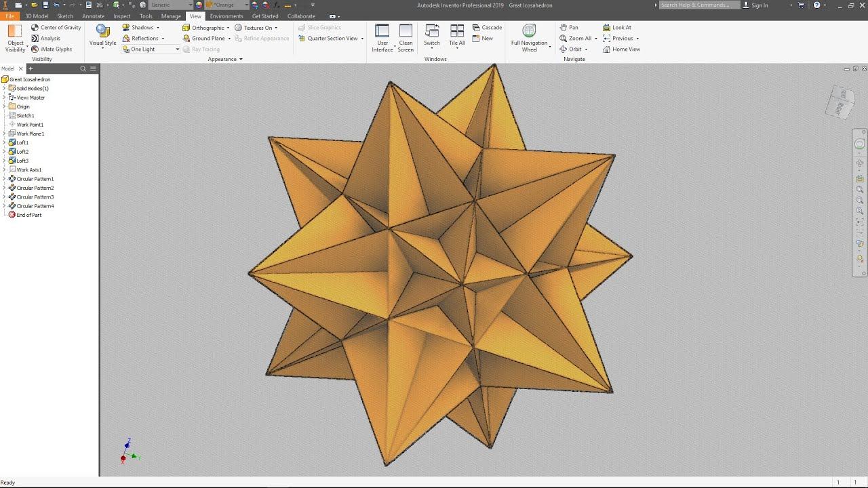The height and width of the screenshot is (488, 868).
Task: Switch to the Sketch tab
Action: pyautogui.click(x=65, y=16)
